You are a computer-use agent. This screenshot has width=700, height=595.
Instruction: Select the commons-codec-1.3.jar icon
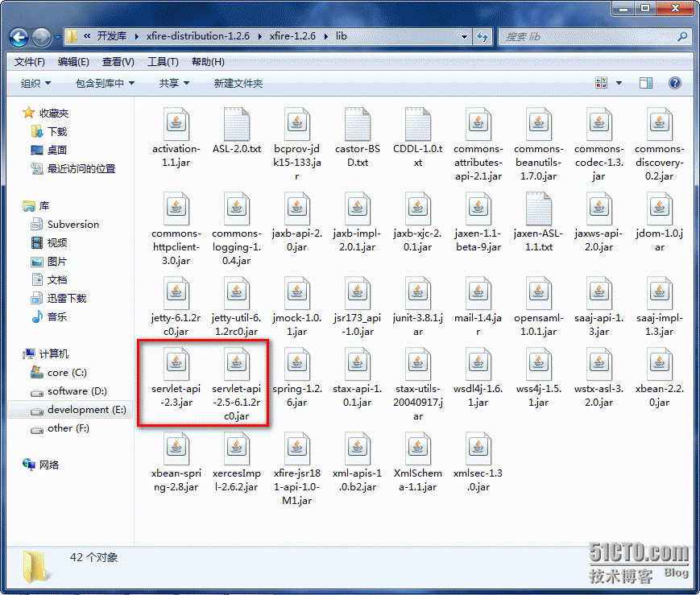click(x=599, y=124)
